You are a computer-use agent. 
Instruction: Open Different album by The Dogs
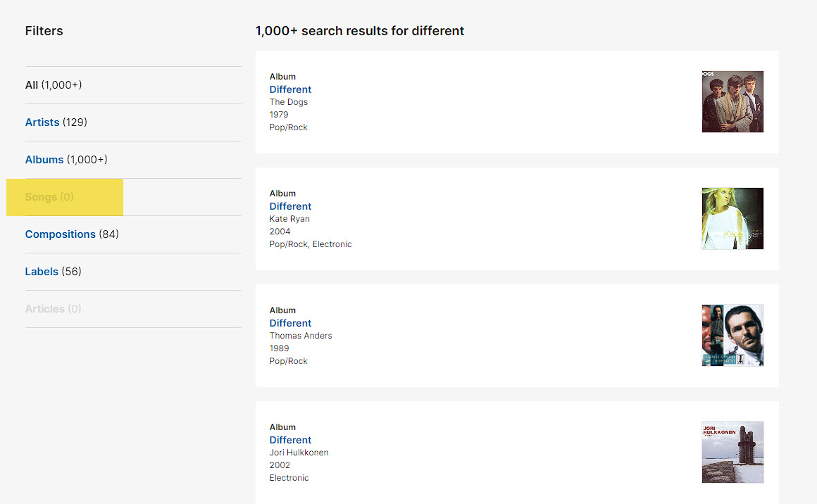290,89
